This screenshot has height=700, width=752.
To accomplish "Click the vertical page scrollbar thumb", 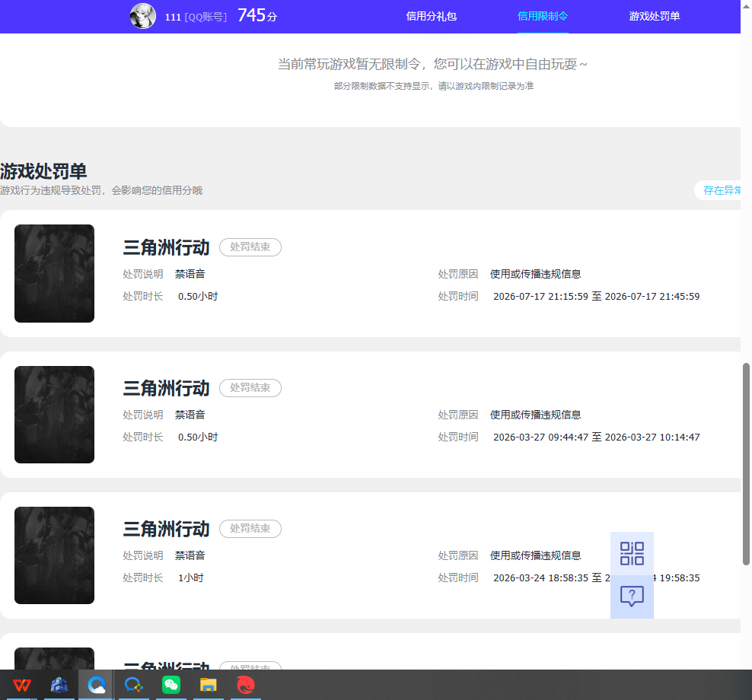I will coord(746,464).
